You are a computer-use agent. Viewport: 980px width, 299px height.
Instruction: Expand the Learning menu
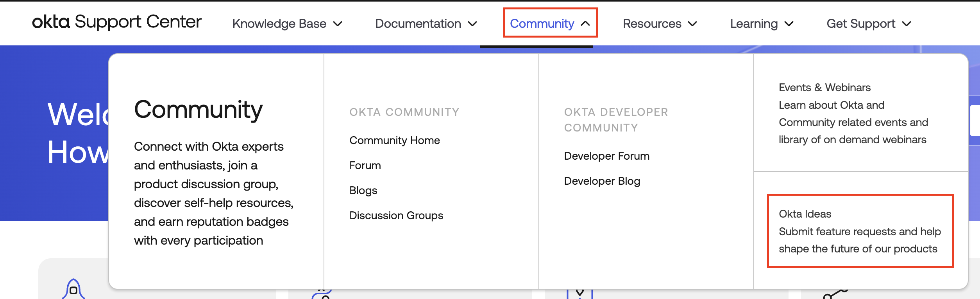(762, 23)
